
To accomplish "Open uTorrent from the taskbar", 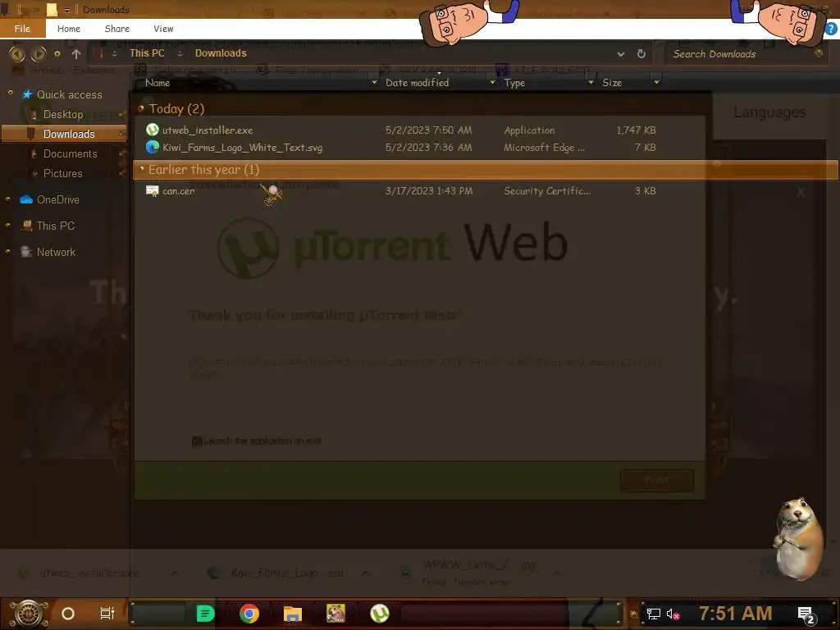I will [379, 614].
